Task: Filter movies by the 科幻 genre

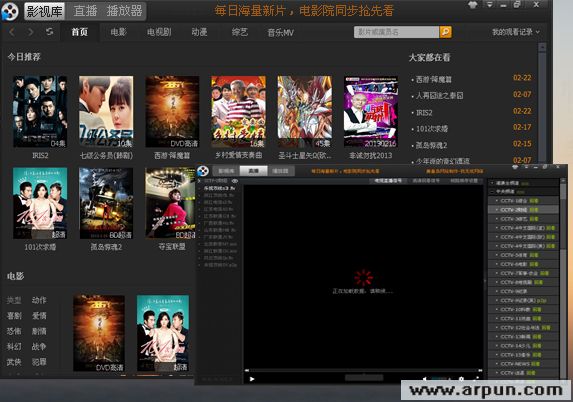Action: (x=14, y=346)
